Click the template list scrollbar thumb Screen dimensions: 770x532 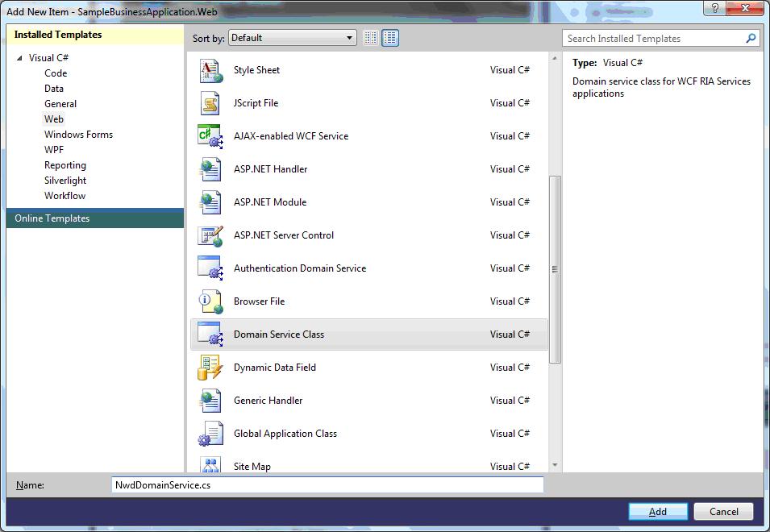555,269
